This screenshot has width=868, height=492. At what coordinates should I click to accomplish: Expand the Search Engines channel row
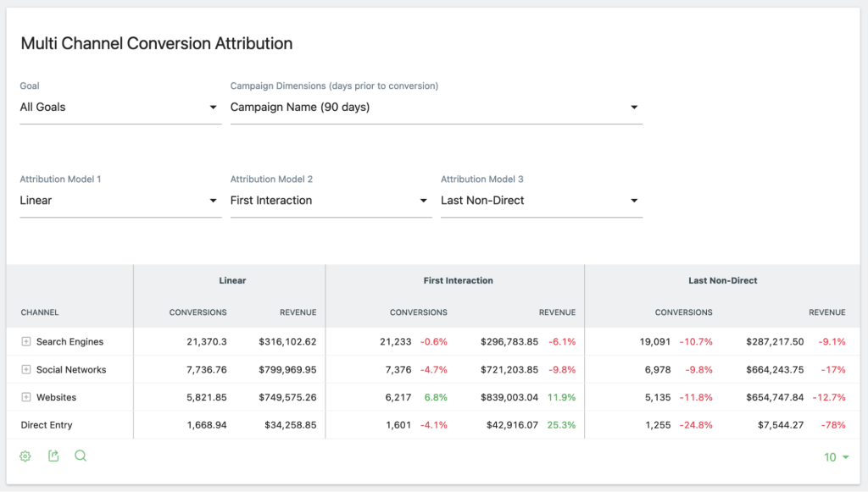click(x=26, y=343)
